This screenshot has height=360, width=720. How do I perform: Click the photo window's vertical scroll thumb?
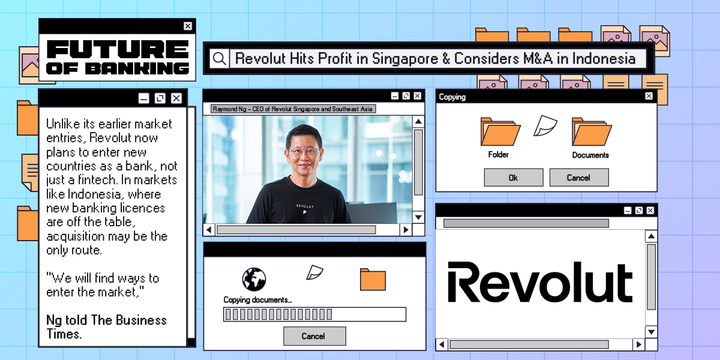click(418, 162)
